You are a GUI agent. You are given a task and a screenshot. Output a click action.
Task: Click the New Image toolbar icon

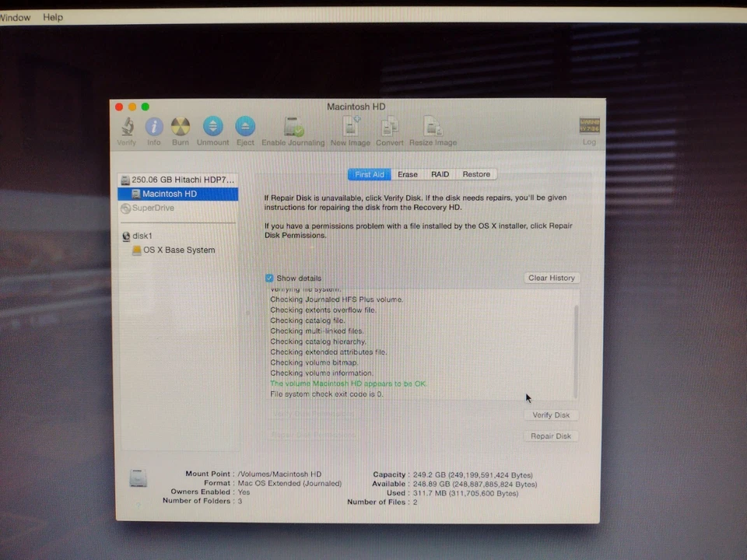click(x=350, y=128)
